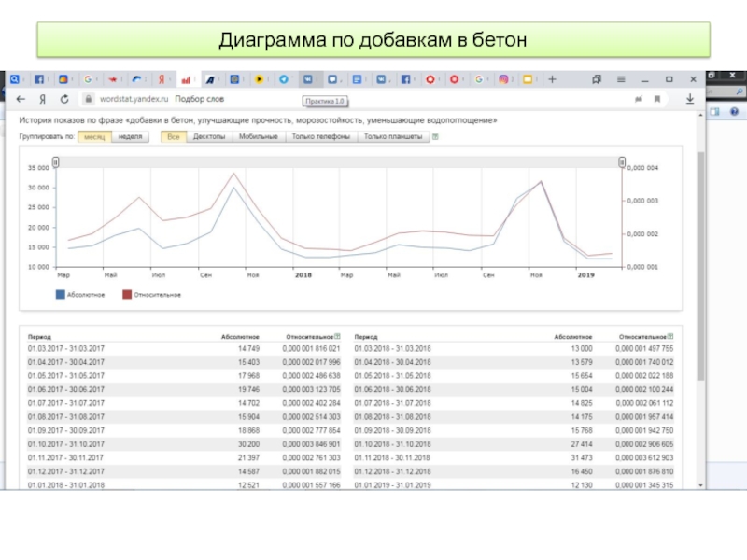This screenshot has height=560, width=747.
Task: Click the lock icon beside wordstat.yandex.ru
Action: point(86,98)
